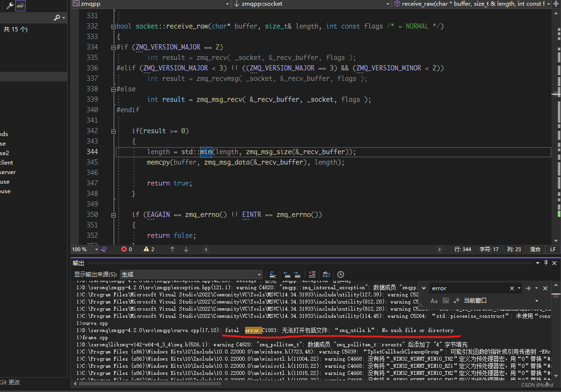Toggle word wrap in the output window
561x392 pixels.
point(326,274)
